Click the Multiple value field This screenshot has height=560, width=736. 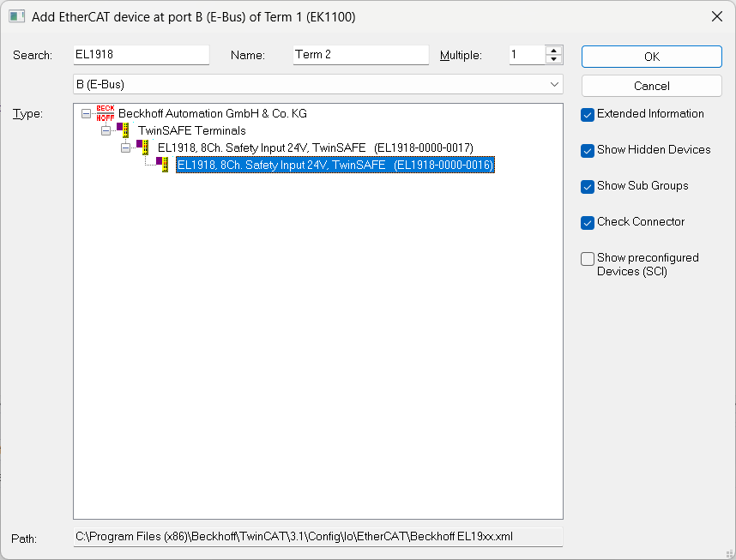pyautogui.click(x=528, y=55)
